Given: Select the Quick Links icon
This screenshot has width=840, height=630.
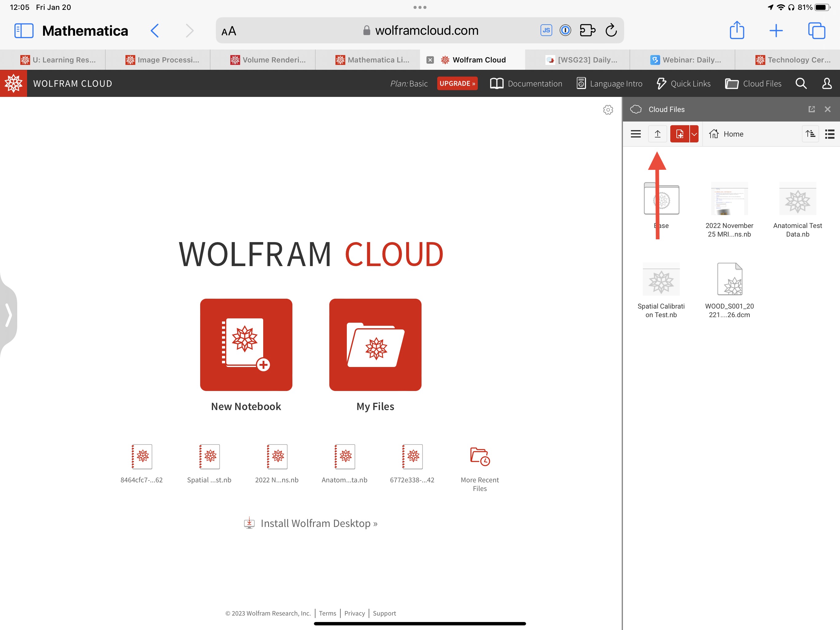Looking at the screenshot, I should click(x=661, y=83).
